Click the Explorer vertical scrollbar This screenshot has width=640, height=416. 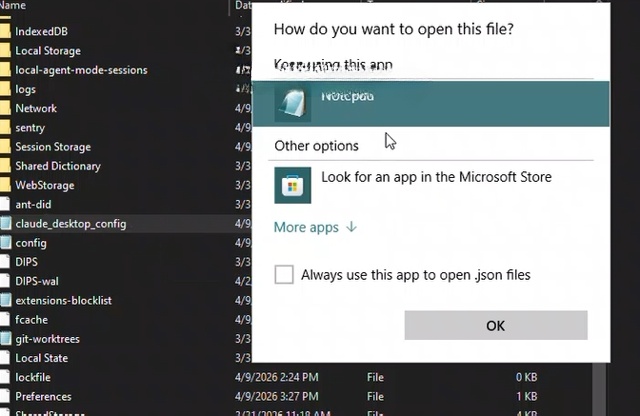[x=599, y=388]
